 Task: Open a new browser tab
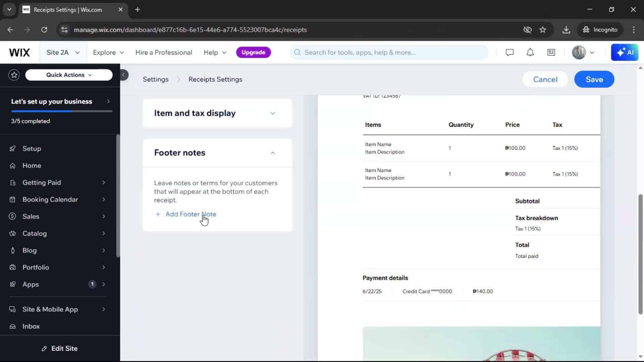pyautogui.click(x=138, y=10)
